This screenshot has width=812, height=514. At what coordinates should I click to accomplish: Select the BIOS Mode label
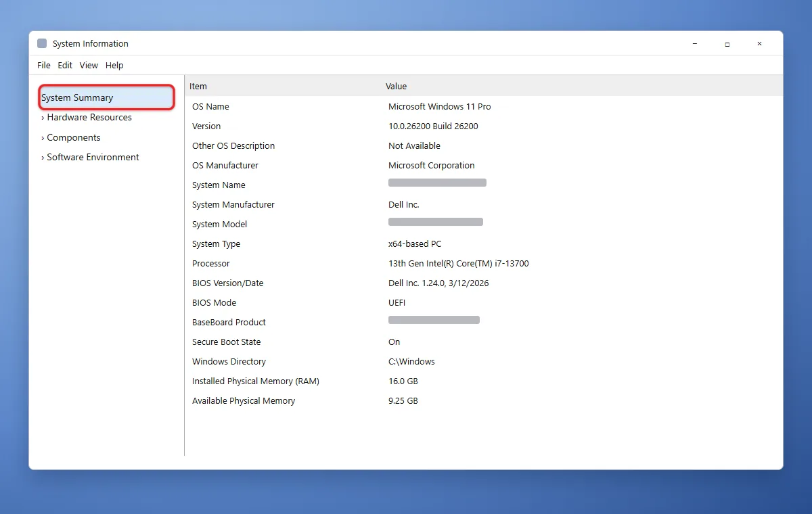215,303
